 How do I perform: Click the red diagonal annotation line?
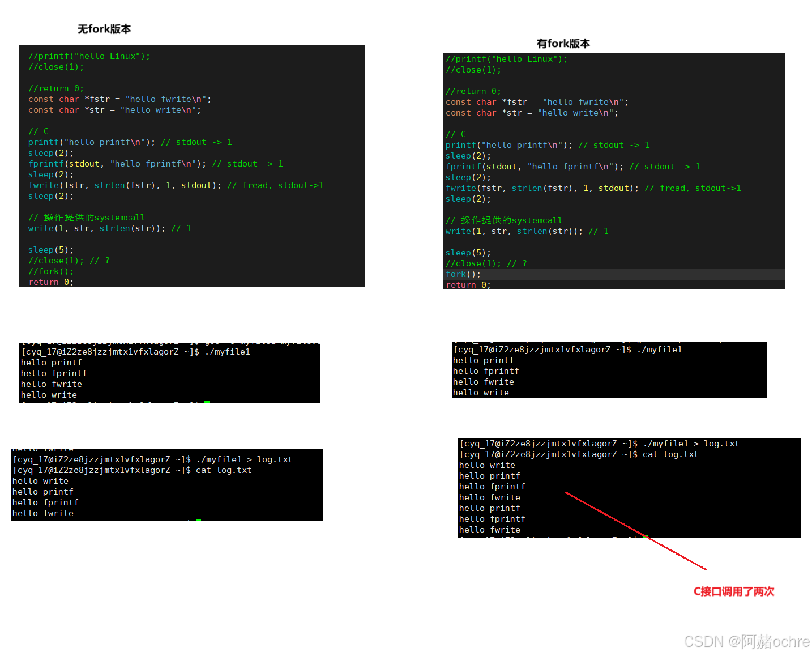click(x=635, y=531)
